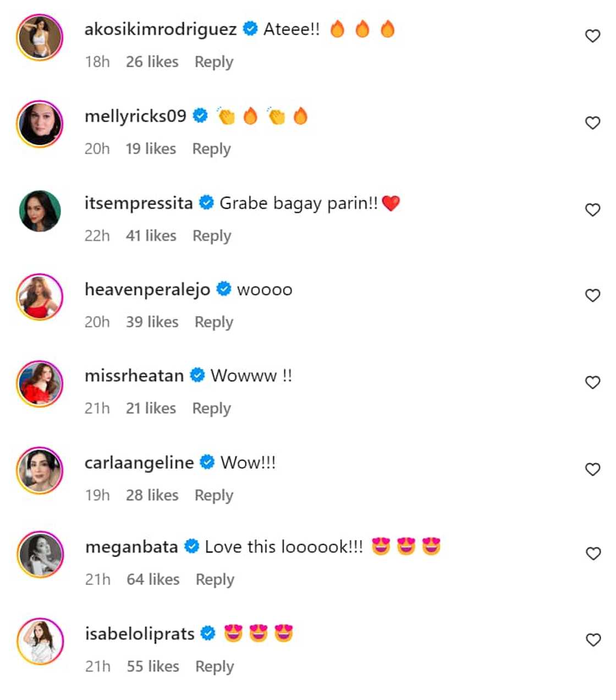Tap heart icon on mellyricks09's comment
Screen dimensions: 616x700
pyautogui.click(x=592, y=123)
